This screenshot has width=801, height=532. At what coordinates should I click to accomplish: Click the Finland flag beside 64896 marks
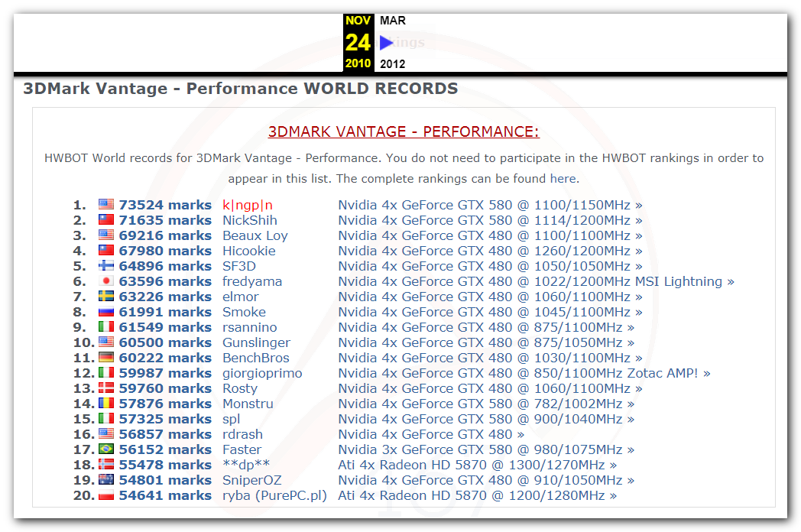(106, 266)
